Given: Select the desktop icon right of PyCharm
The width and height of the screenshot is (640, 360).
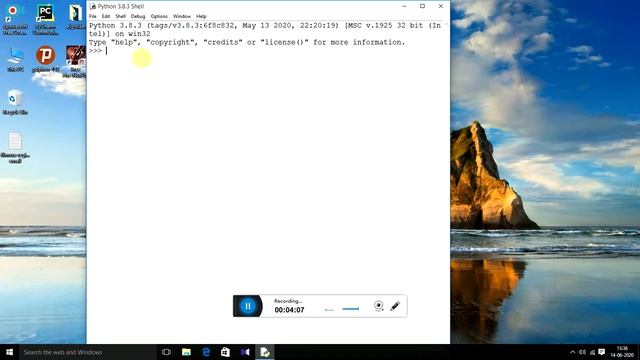Looking at the screenshot, I should tap(76, 17).
